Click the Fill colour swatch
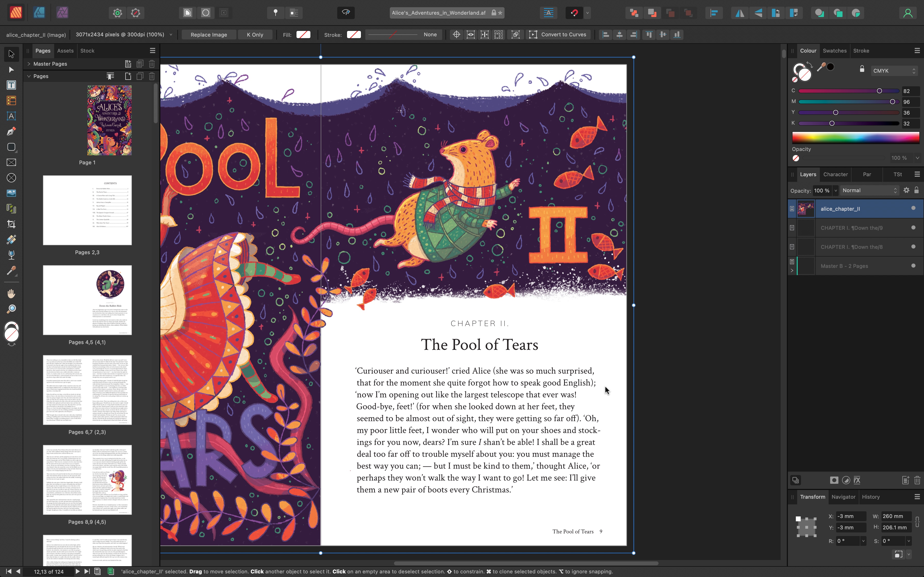This screenshot has width=924, height=577. click(x=303, y=35)
